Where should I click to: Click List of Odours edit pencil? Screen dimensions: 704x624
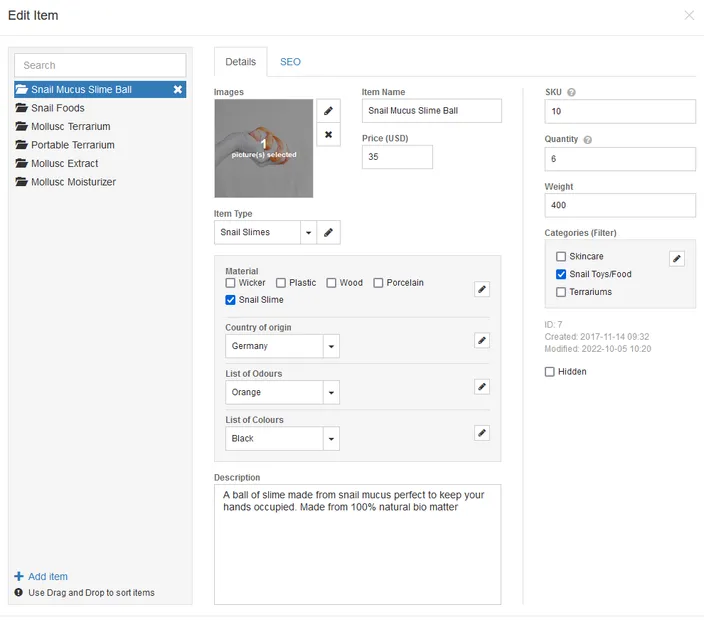pyautogui.click(x=482, y=387)
